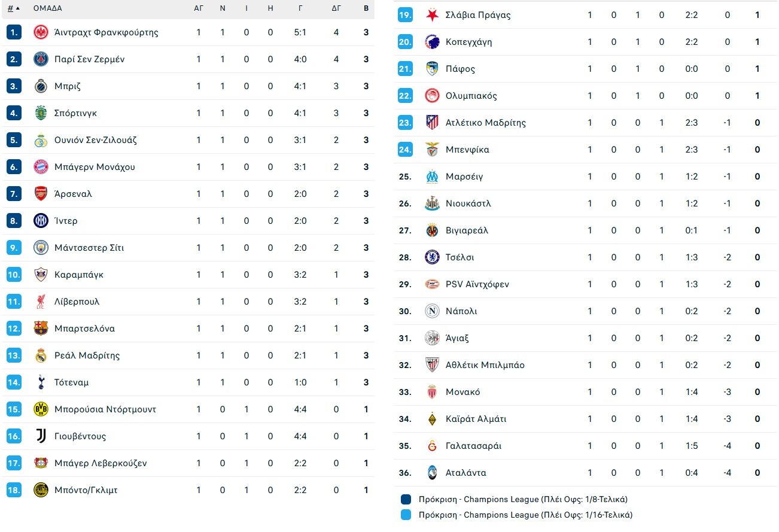The height and width of the screenshot is (532, 779).
Task: Click the Paris Saint-Germain logo
Action: [41, 59]
